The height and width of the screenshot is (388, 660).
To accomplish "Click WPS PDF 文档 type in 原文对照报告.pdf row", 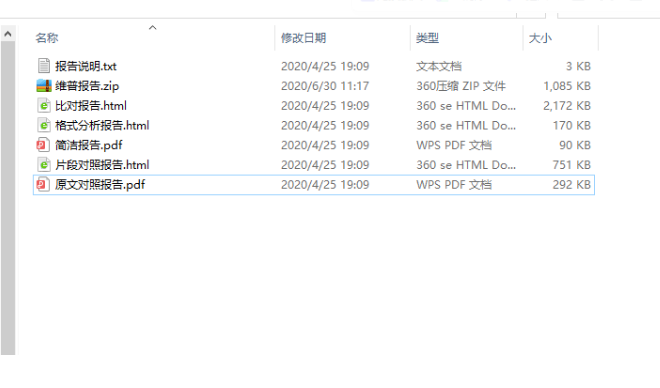I will pyautogui.click(x=454, y=185).
